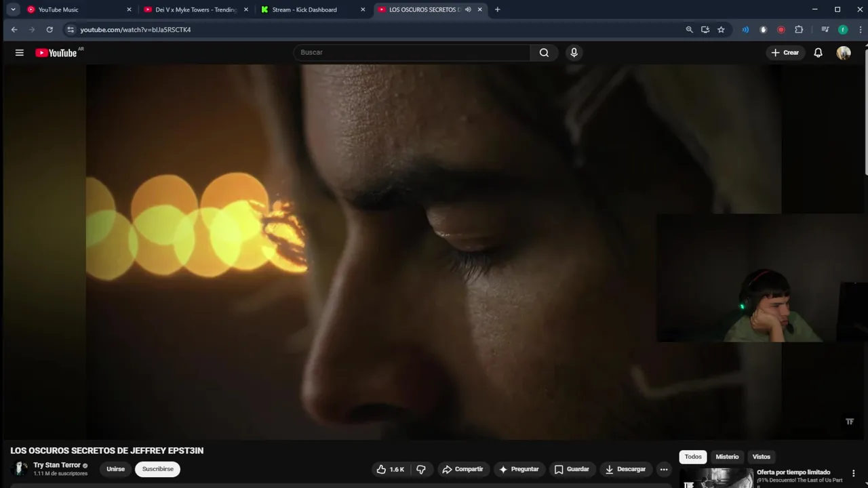
Task: Like the video (1.6 K)
Action: click(391, 469)
